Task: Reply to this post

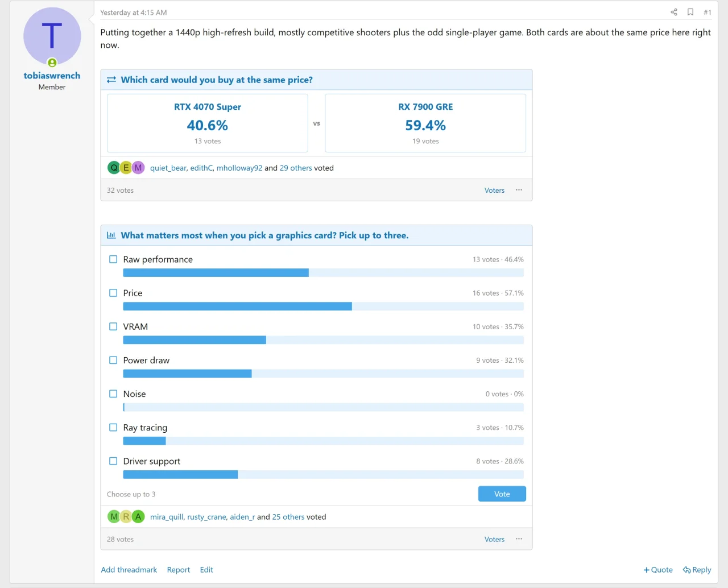Action: click(x=697, y=570)
